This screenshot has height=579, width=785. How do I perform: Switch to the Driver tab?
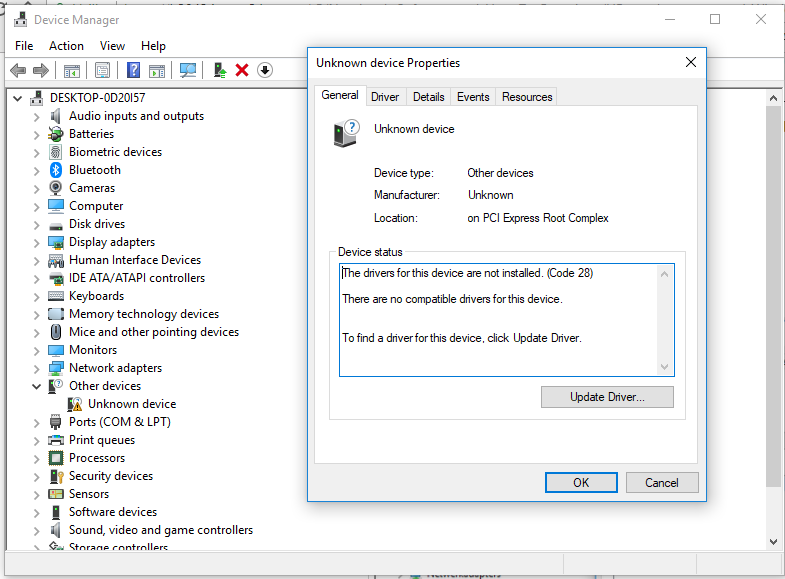point(385,97)
